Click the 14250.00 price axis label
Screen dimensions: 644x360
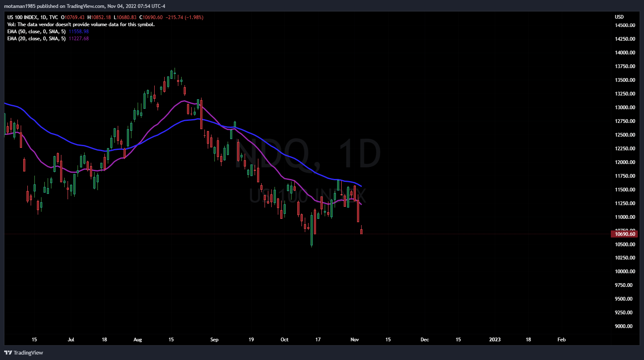pos(625,39)
